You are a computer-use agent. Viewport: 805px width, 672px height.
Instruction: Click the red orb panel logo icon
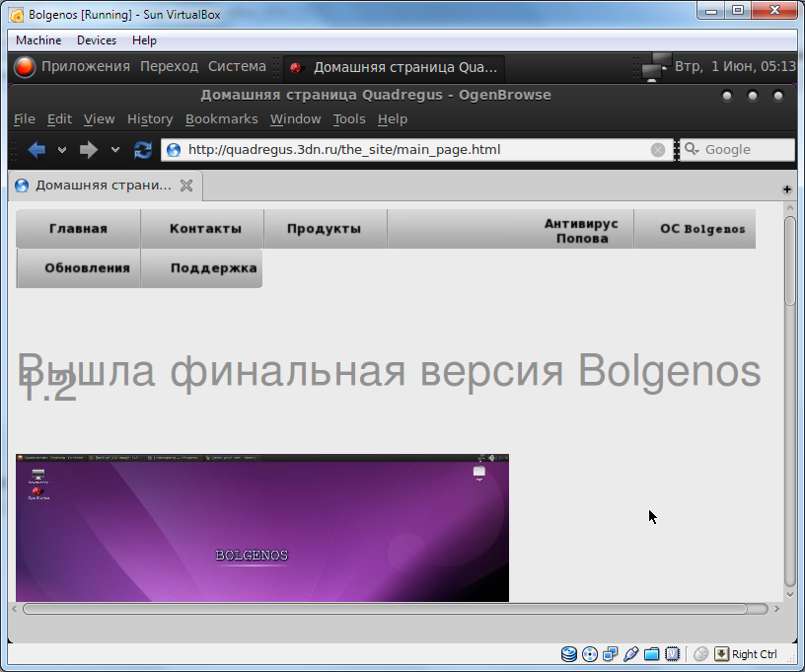(x=24, y=67)
